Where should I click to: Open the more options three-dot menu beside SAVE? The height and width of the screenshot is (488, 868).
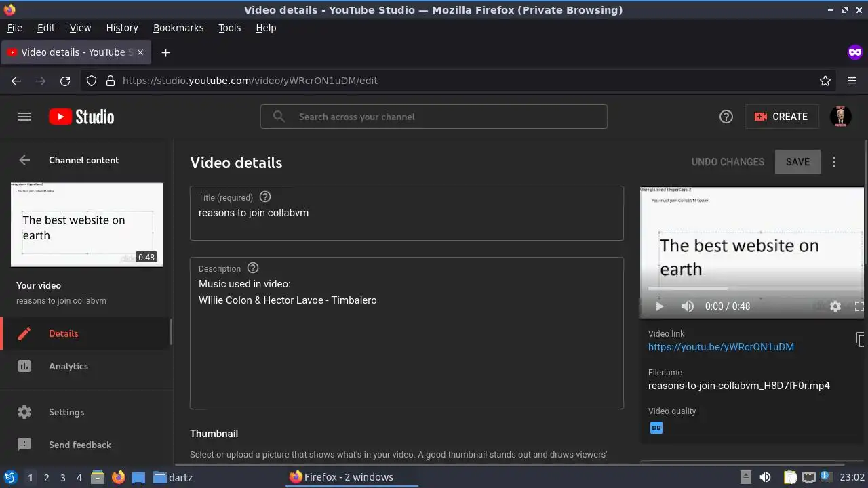pyautogui.click(x=834, y=162)
